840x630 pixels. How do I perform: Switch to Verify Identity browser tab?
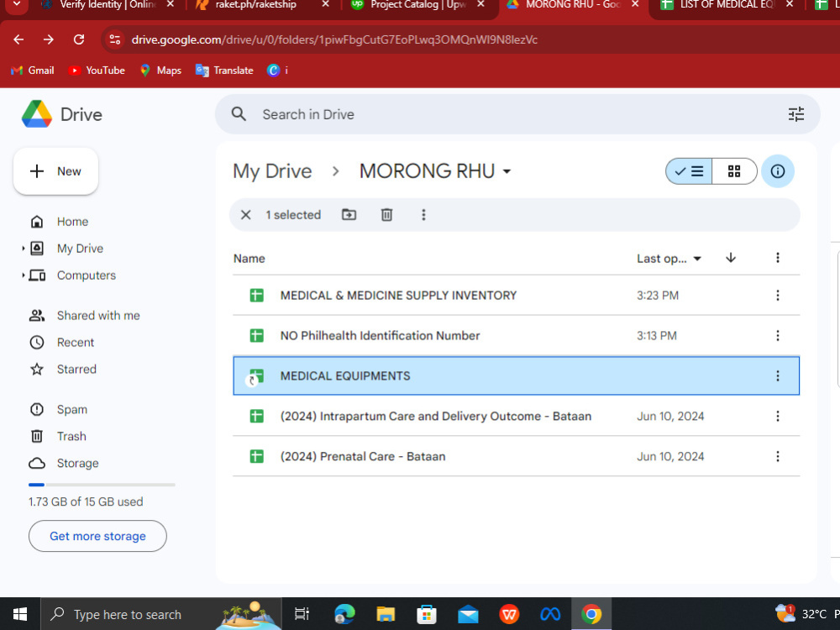(x=108, y=5)
